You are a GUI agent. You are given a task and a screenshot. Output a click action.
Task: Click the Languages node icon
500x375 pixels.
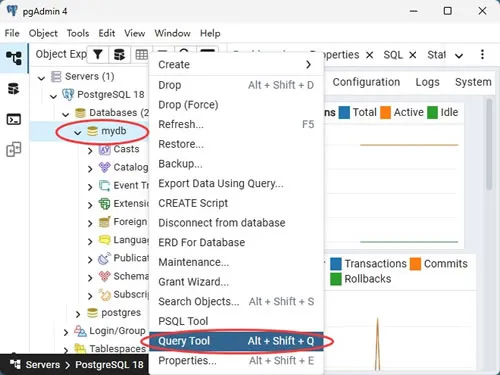(104, 240)
